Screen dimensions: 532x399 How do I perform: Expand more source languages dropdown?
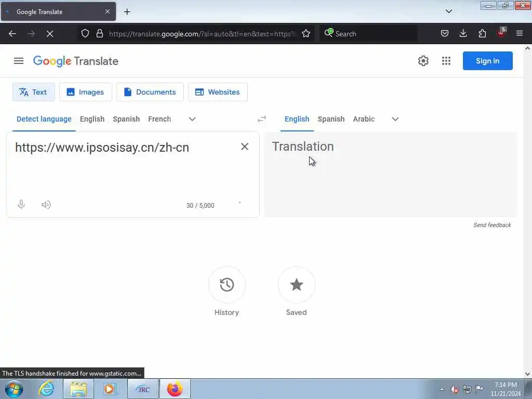coord(192,119)
